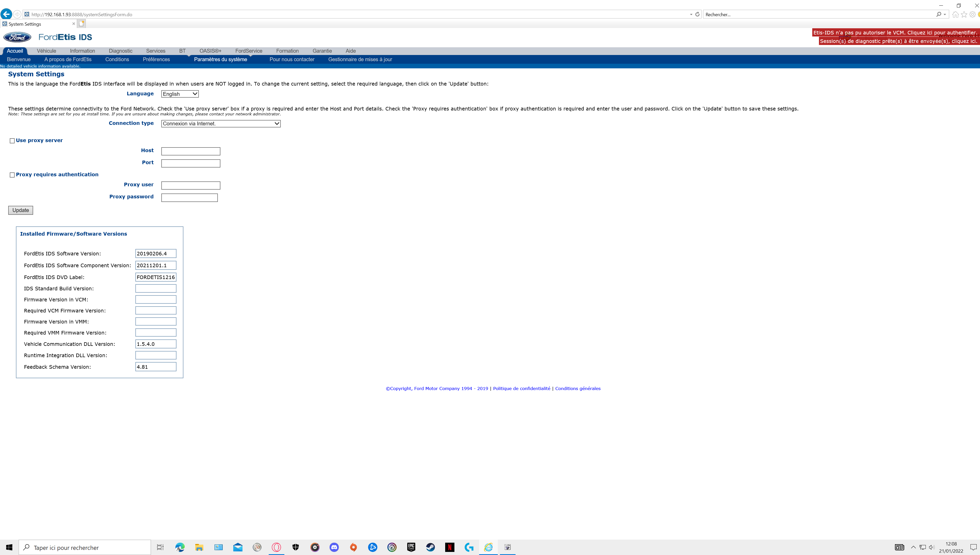Open Steam from the taskbar
The width and height of the screenshot is (980, 555).
(431, 547)
